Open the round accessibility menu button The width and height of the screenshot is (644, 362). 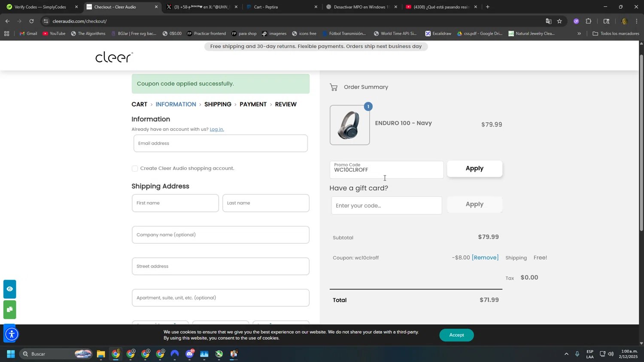12,334
